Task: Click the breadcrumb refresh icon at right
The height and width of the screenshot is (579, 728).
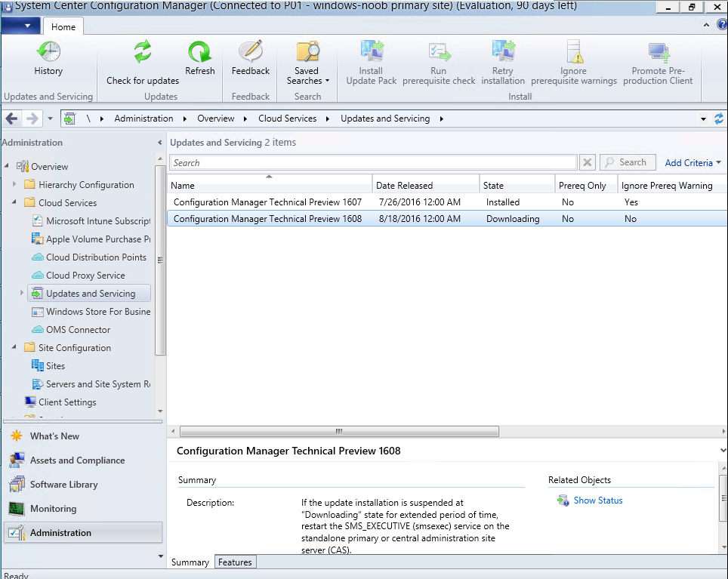Action: (718, 119)
